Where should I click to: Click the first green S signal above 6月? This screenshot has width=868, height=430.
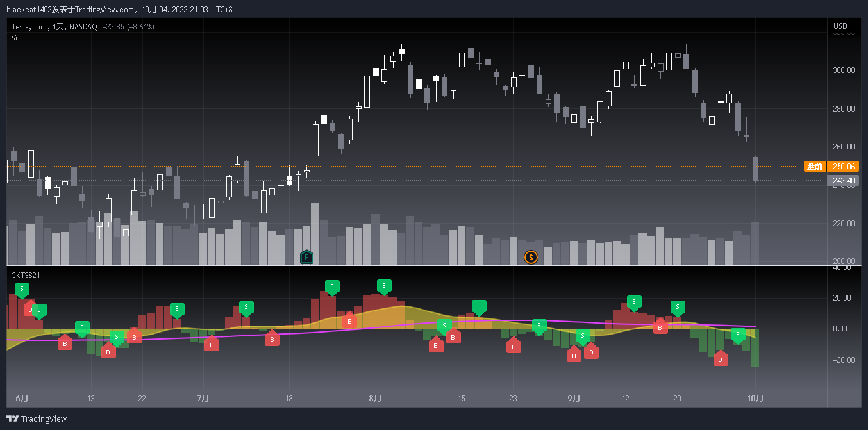[x=22, y=291]
